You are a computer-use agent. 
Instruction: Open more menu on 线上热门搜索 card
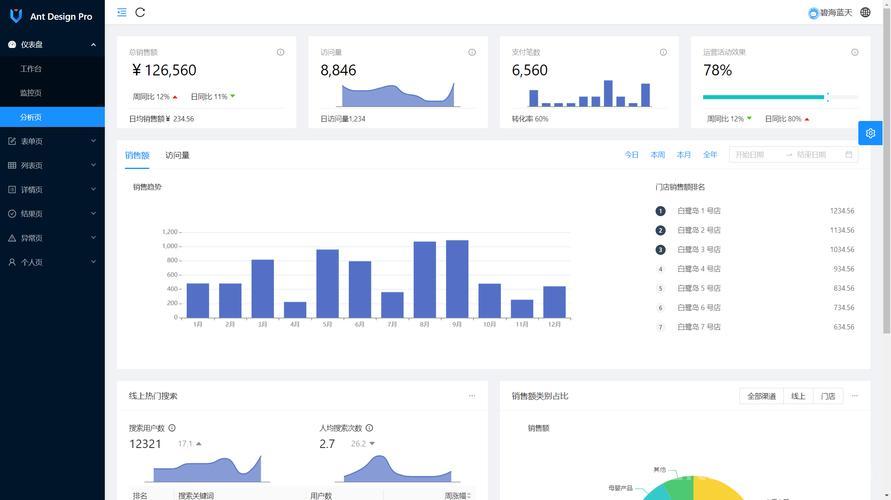coord(472,396)
